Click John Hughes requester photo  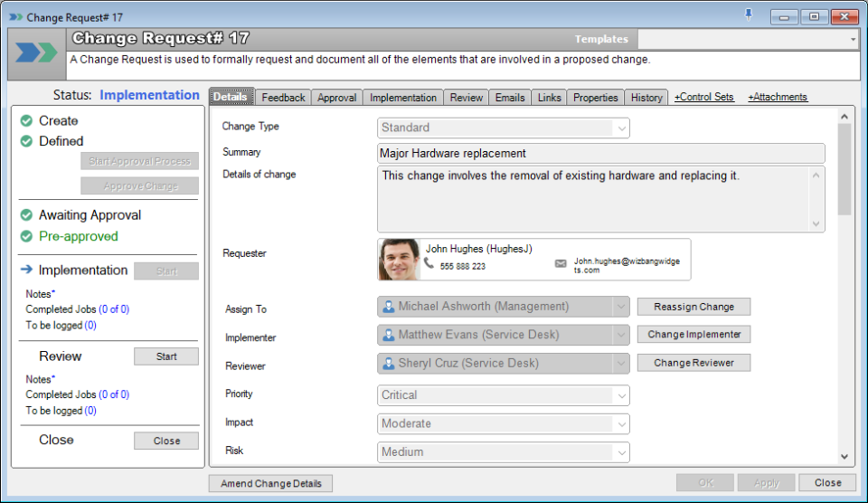pos(399,260)
